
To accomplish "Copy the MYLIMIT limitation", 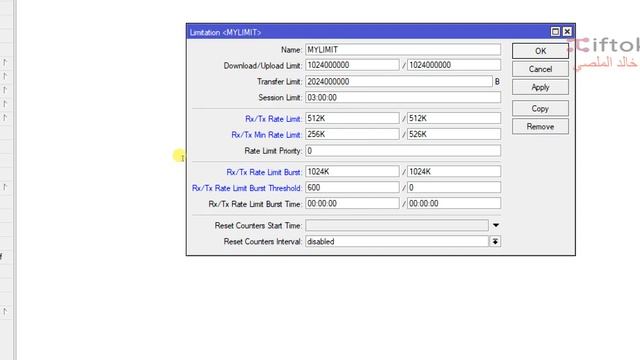I will coord(540,109).
